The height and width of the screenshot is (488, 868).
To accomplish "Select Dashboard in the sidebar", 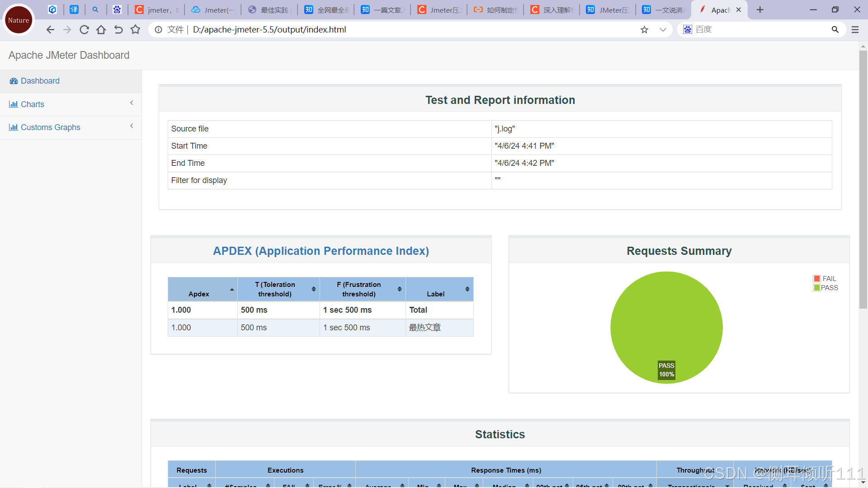I will point(40,81).
